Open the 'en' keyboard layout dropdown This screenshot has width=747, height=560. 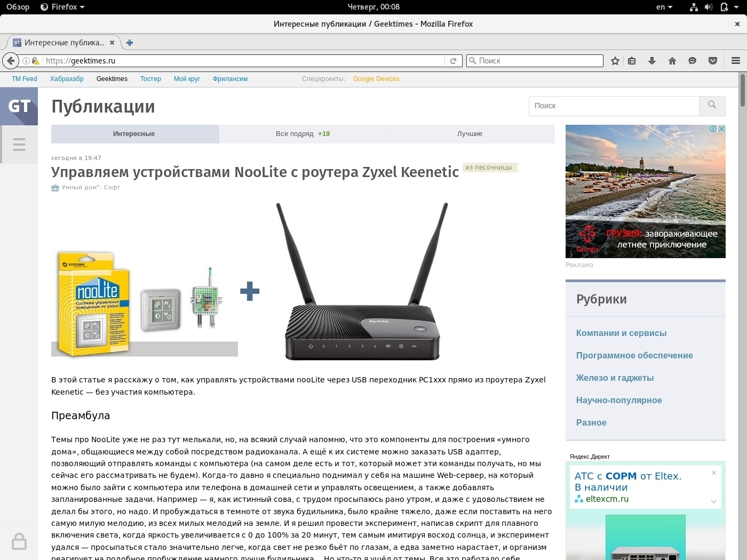click(x=664, y=7)
